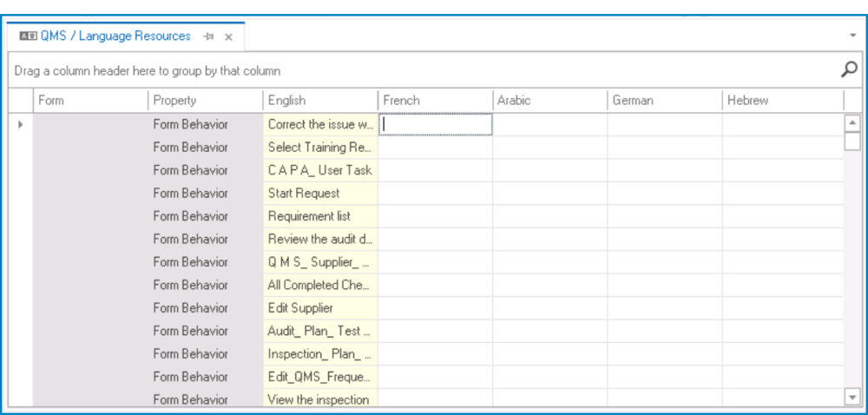Click the group-by-column drop panel
Screen dimensions: 868x415
[x=417, y=70]
